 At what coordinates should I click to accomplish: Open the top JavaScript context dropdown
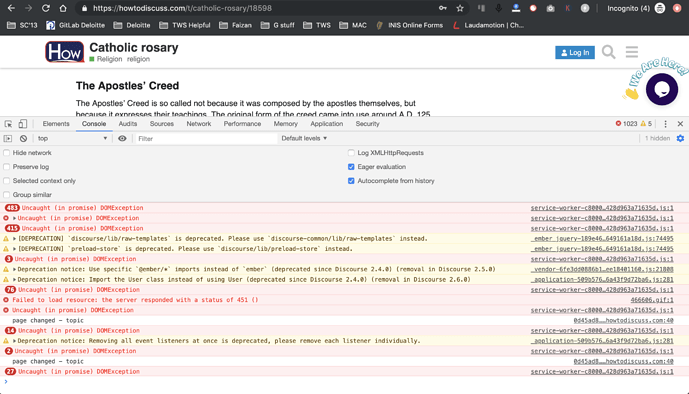click(73, 138)
